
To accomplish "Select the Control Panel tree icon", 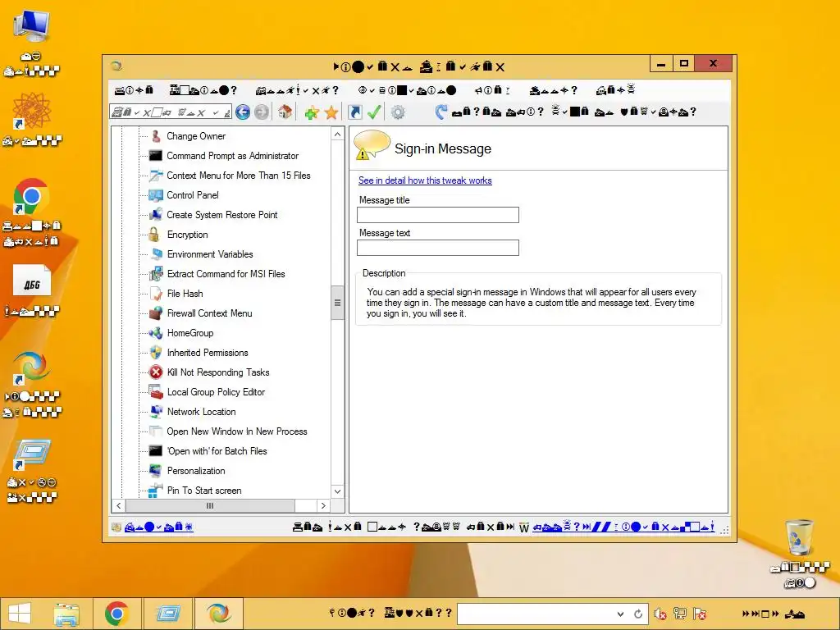I will (156, 195).
